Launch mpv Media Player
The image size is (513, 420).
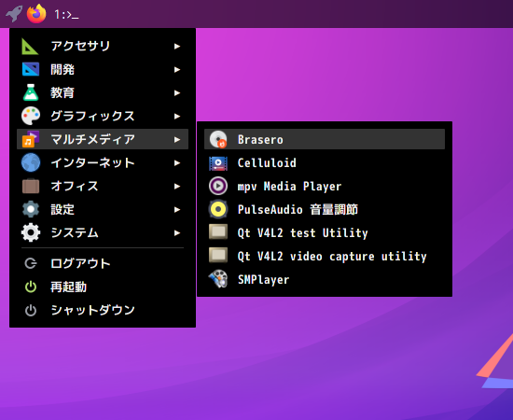pyautogui.click(x=325, y=187)
